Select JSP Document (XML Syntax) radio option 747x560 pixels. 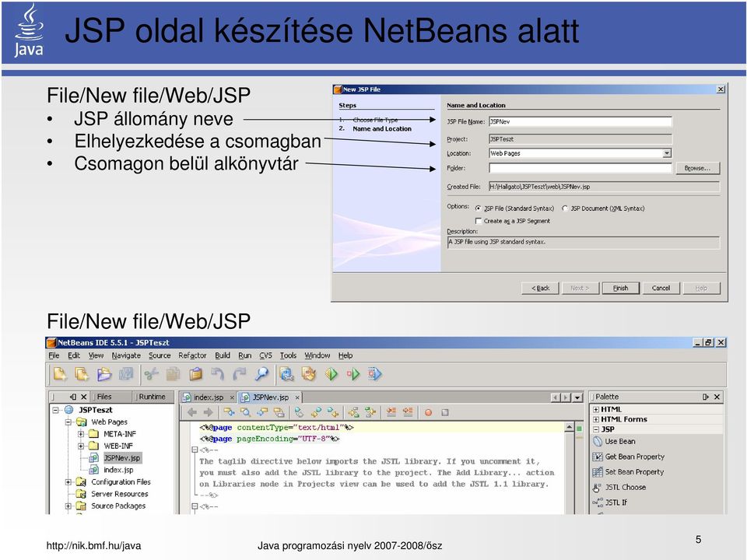565,208
